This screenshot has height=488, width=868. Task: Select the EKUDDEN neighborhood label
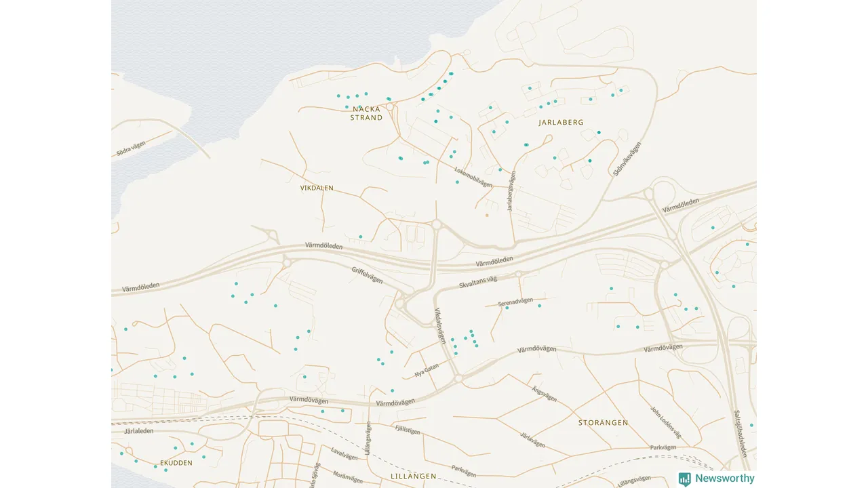[176, 463]
